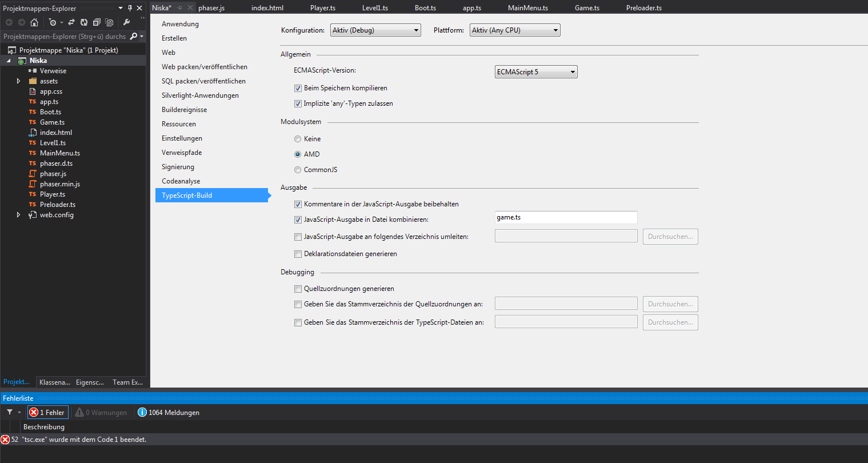Open the Codeanalyse settings page
The height and width of the screenshot is (463, 868).
pos(181,181)
